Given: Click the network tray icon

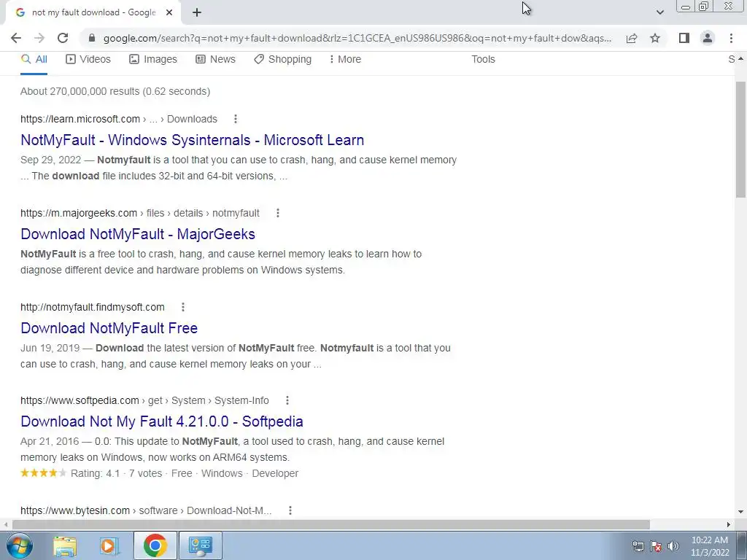Looking at the screenshot, I should (638, 546).
